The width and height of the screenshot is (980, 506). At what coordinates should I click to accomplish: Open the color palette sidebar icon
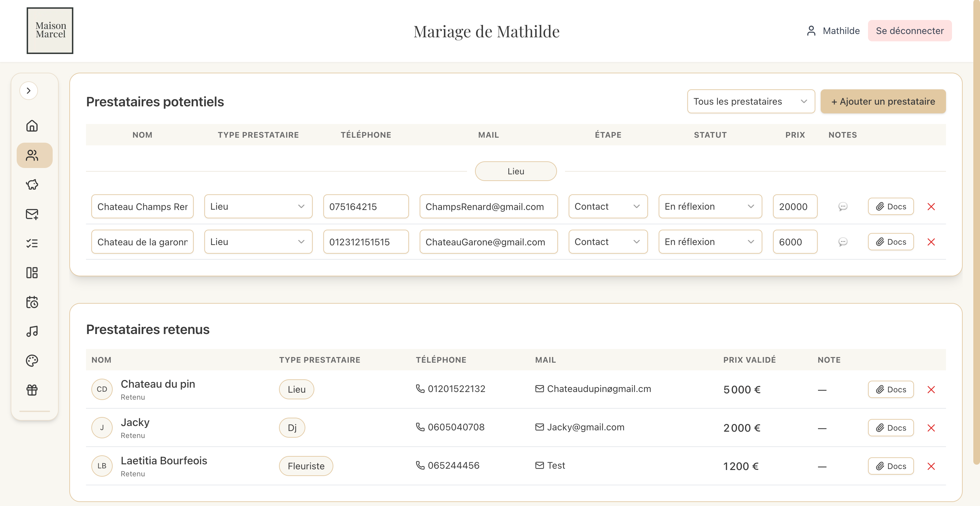coord(32,361)
